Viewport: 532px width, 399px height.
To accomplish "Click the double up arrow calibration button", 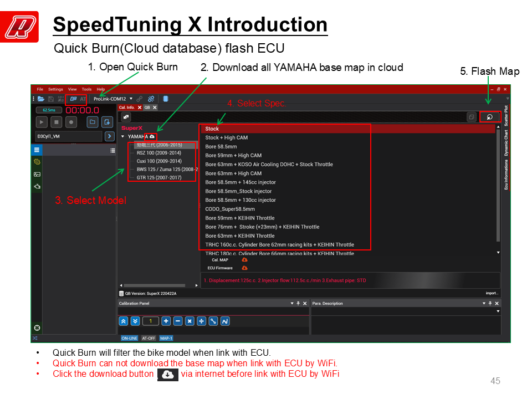I will 124,321.
